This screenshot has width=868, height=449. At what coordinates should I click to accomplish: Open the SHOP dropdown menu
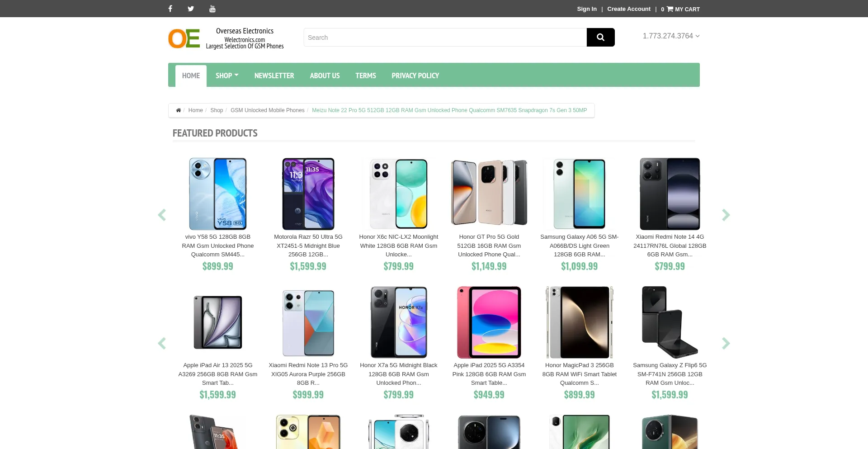pyautogui.click(x=227, y=76)
